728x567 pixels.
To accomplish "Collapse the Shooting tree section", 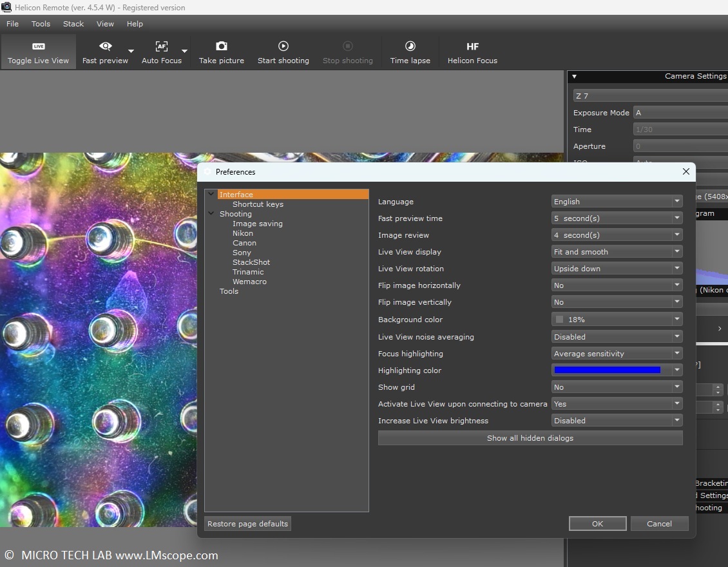I will 211,214.
